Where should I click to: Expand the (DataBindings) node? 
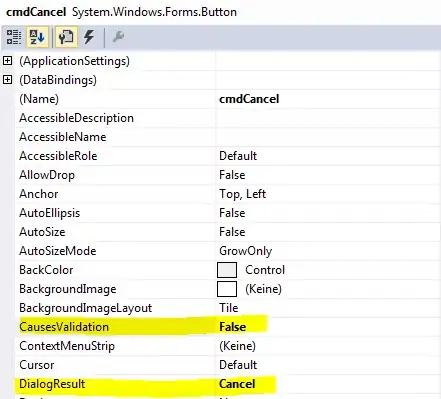tap(7, 80)
